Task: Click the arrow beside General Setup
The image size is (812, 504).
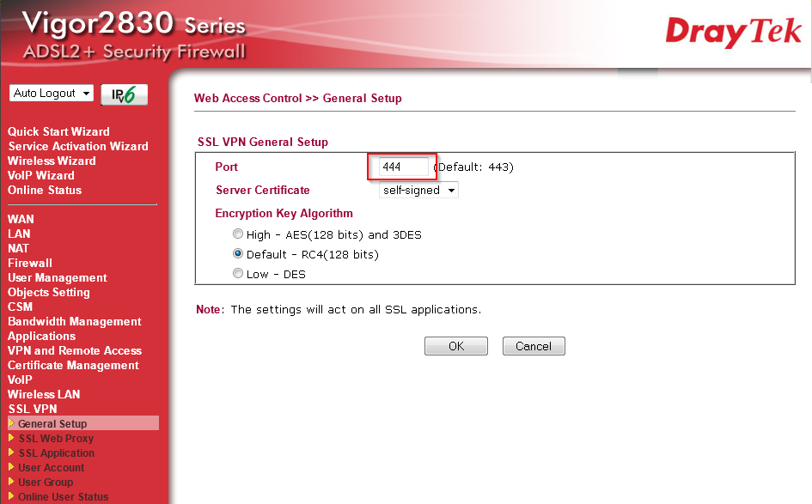Action: click(x=11, y=423)
